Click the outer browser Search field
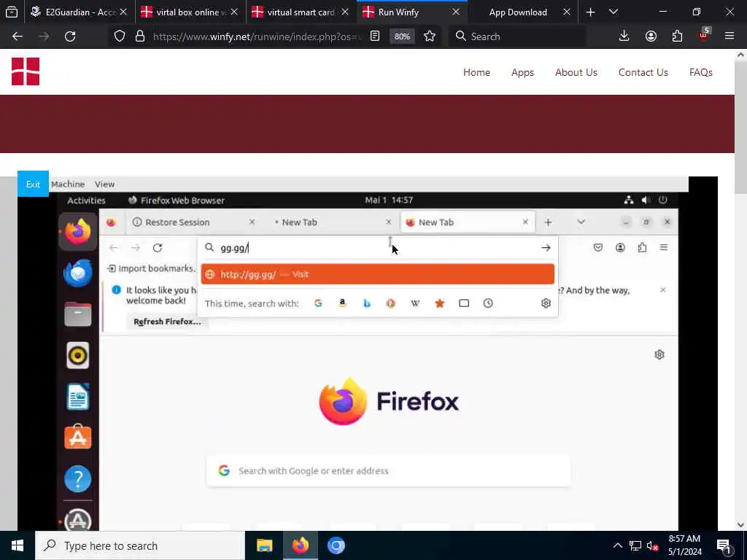The image size is (747, 560). point(517,36)
